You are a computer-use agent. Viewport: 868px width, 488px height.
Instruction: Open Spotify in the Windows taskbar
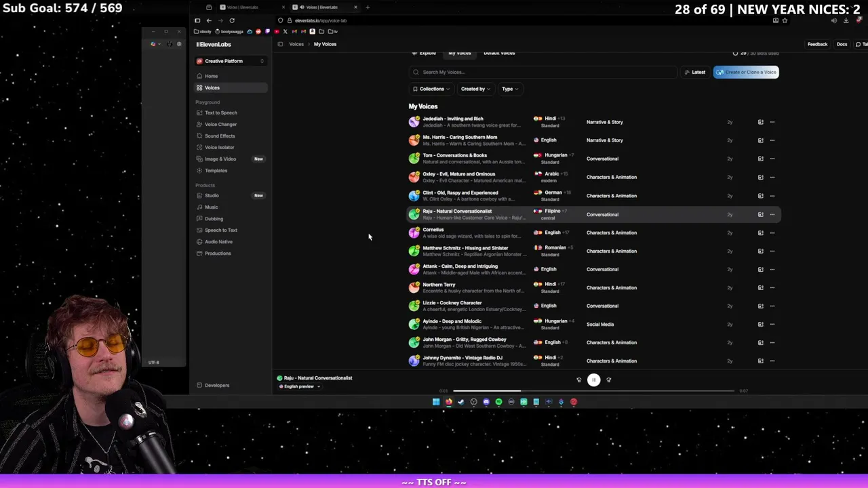point(498,402)
